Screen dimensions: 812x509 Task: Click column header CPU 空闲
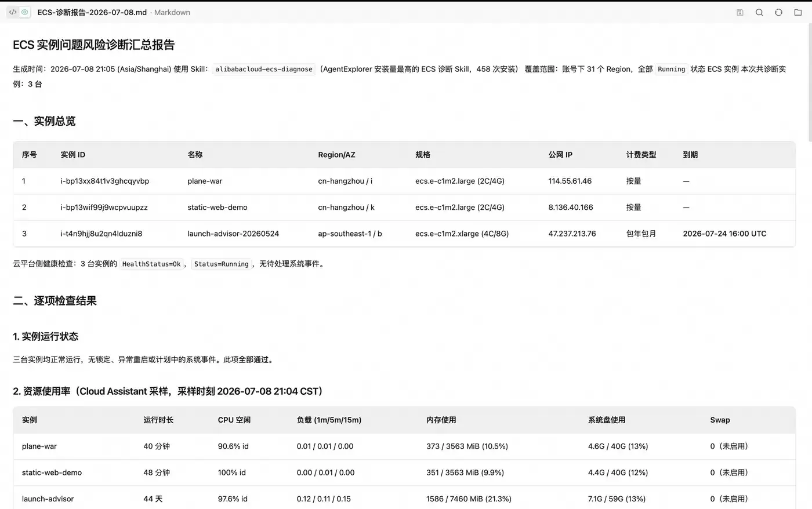coord(234,420)
